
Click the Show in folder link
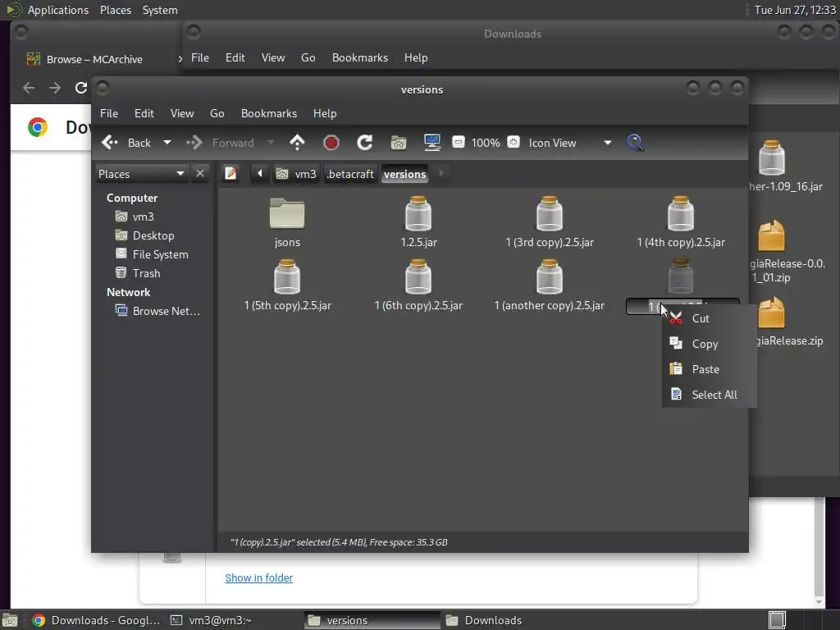click(x=258, y=578)
